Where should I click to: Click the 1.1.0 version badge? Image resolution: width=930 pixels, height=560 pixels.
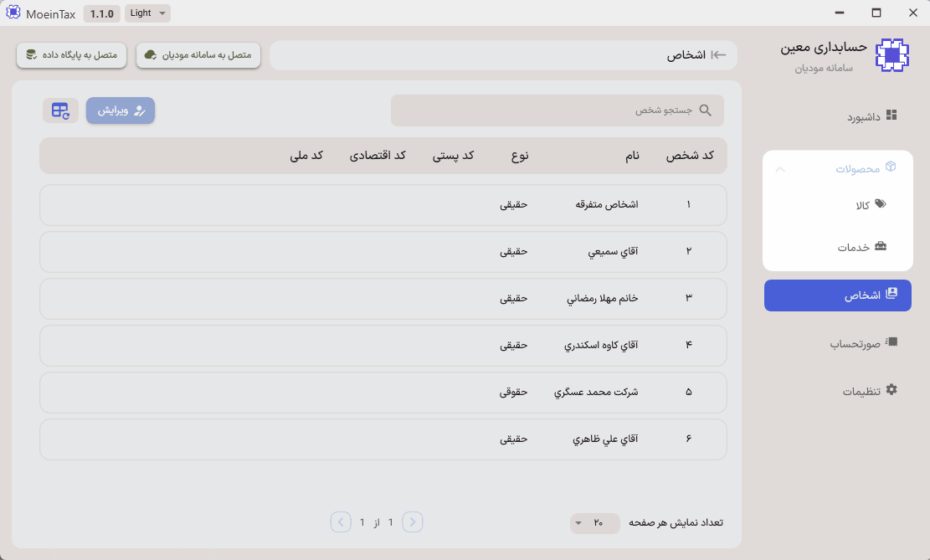(102, 13)
